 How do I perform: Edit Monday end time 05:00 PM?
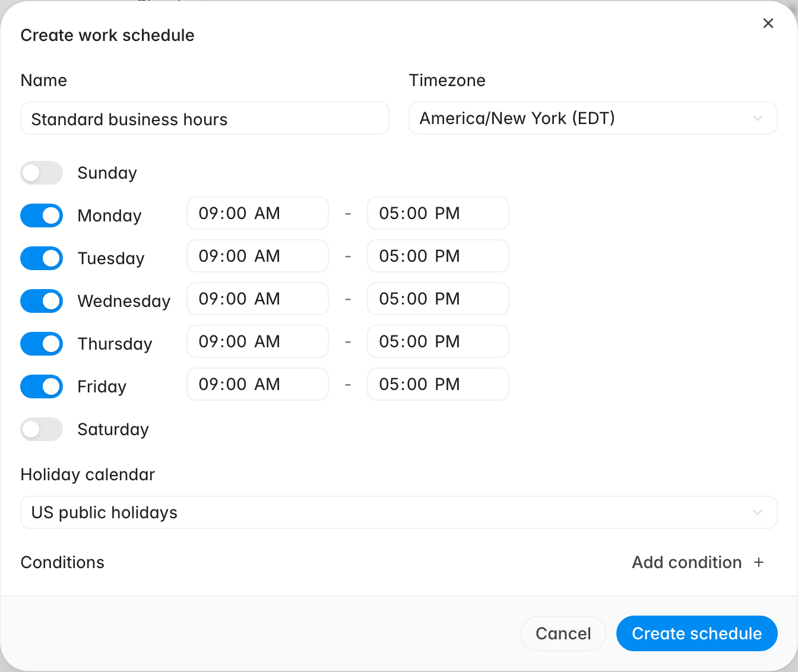coord(438,213)
